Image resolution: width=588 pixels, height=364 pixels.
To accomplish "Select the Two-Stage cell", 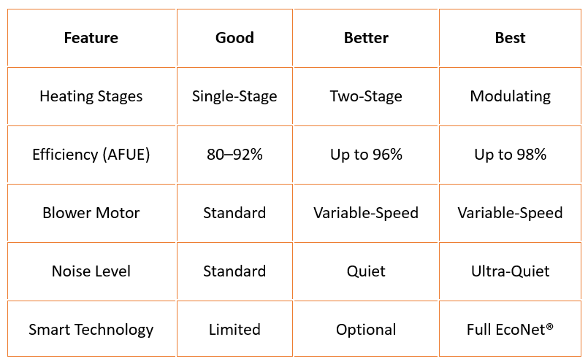I will click(366, 96).
